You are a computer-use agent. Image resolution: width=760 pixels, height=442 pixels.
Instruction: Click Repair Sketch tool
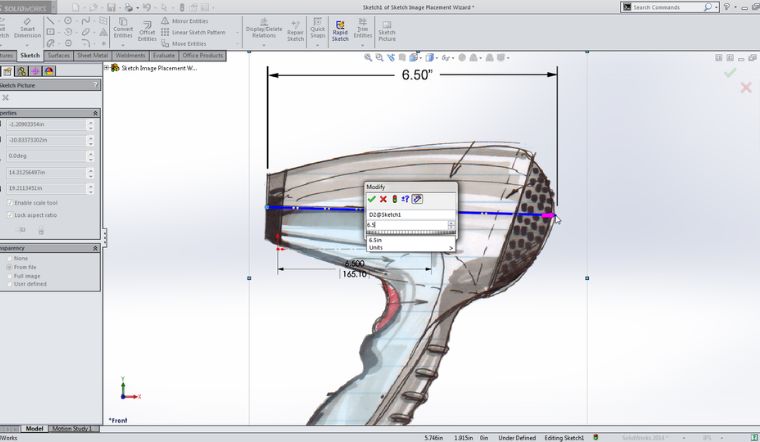point(295,31)
